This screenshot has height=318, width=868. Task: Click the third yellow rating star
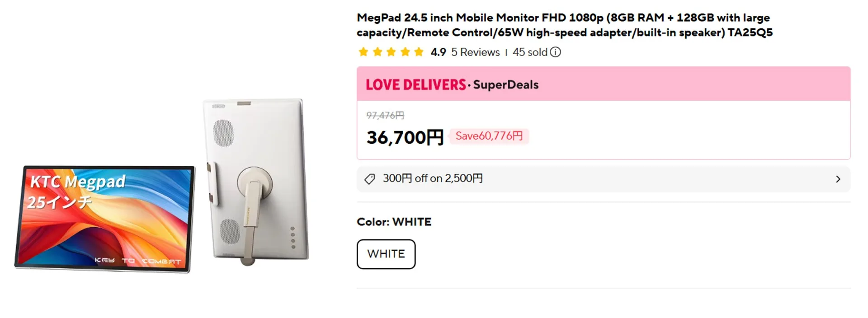pyautogui.click(x=391, y=52)
